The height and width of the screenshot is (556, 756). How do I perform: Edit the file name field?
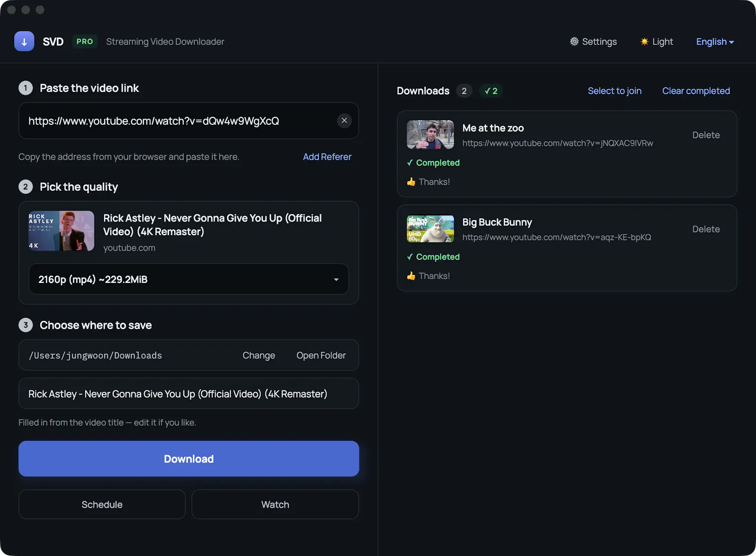[x=189, y=393]
